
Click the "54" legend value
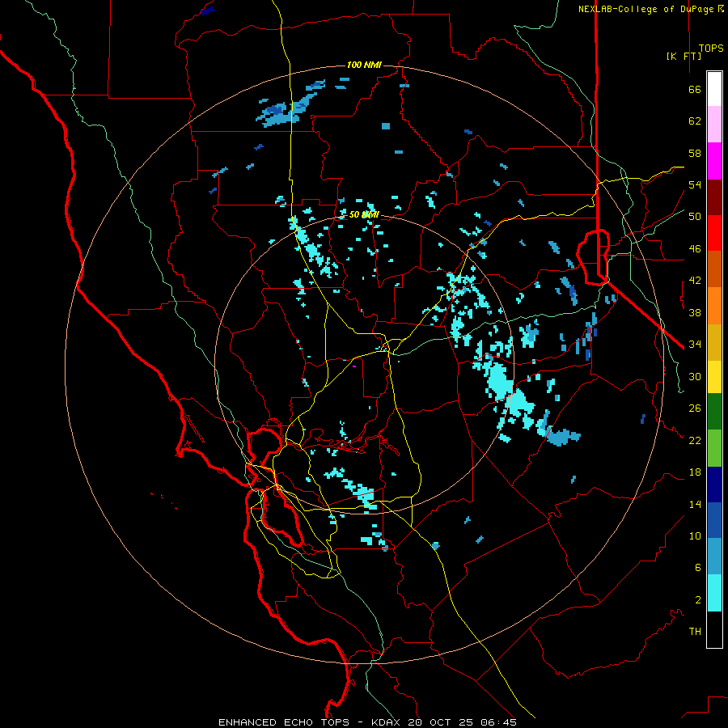[x=695, y=184]
